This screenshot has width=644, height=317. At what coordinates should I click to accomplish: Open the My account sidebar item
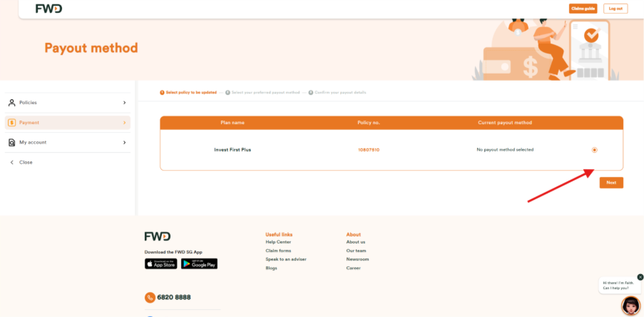point(67,142)
